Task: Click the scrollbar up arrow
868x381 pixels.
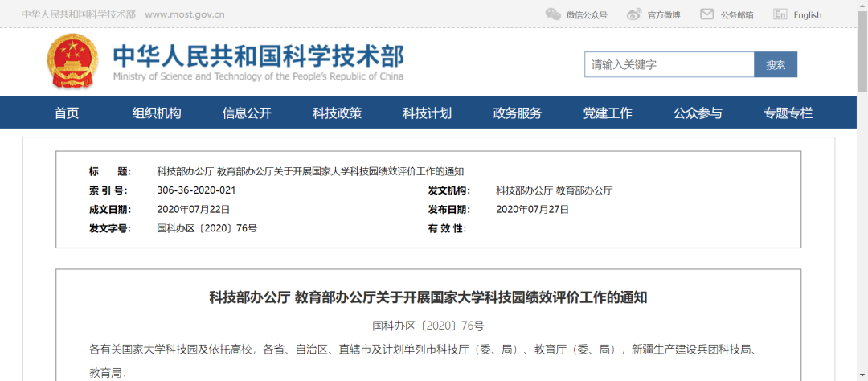Action: (862, 6)
